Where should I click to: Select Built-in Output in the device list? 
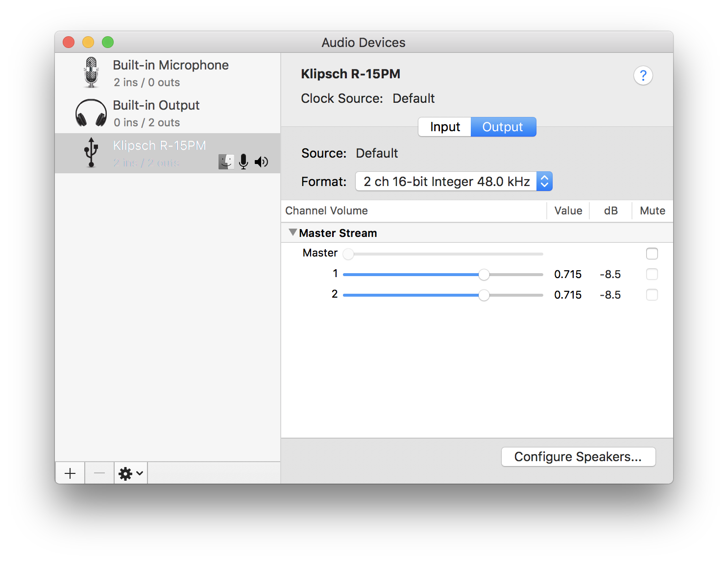pyautogui.click(x=157, y=113)
